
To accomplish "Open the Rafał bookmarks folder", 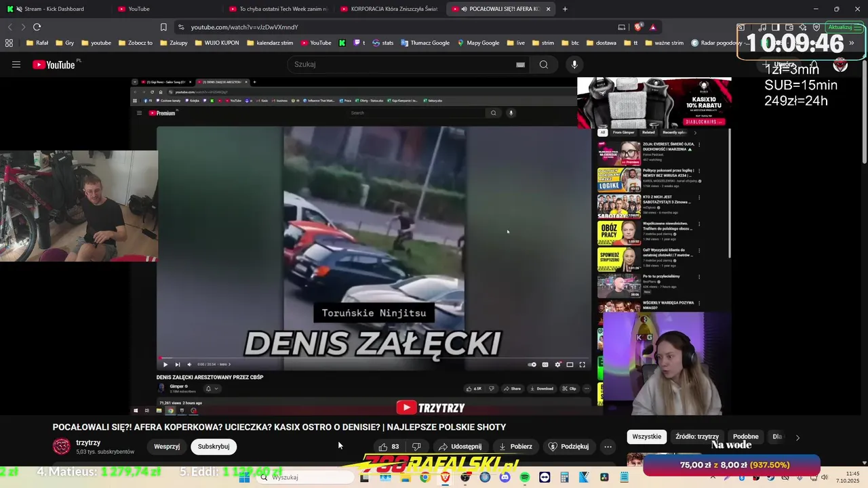I will (37, 43).
